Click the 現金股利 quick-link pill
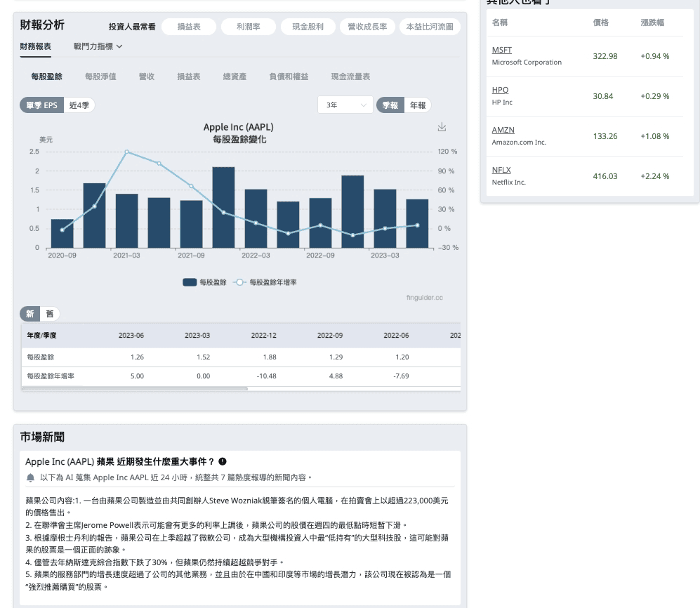The height and width of the screenshot is (608, 700). 308,27
